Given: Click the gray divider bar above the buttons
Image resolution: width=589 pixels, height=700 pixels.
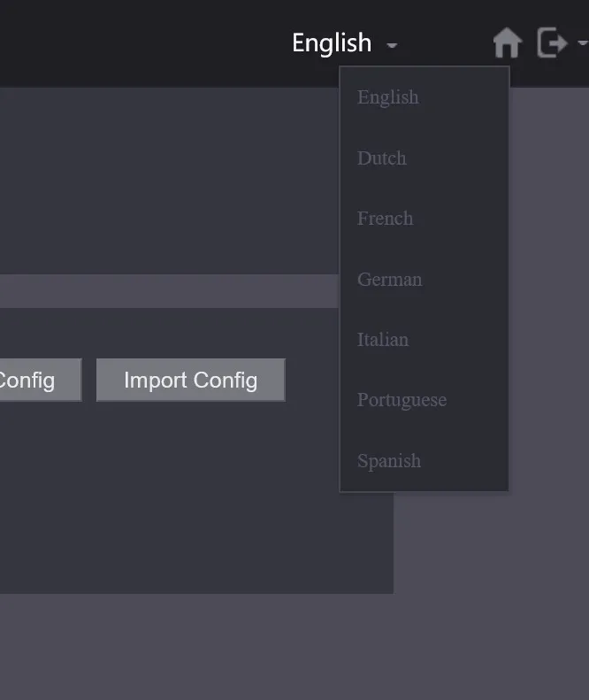Looking at the screenshot, I should pos(170,291).
